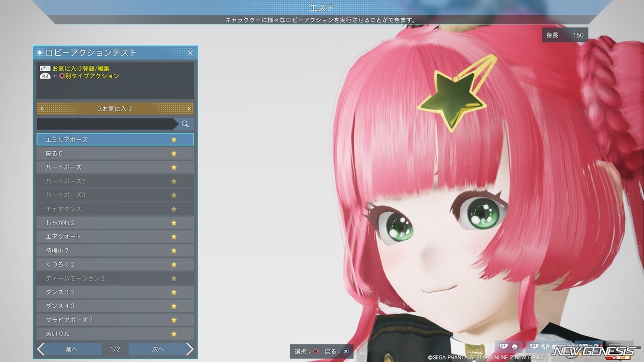
Task: Select the グラビアポーズ2 action
Action: click(115, 320)
